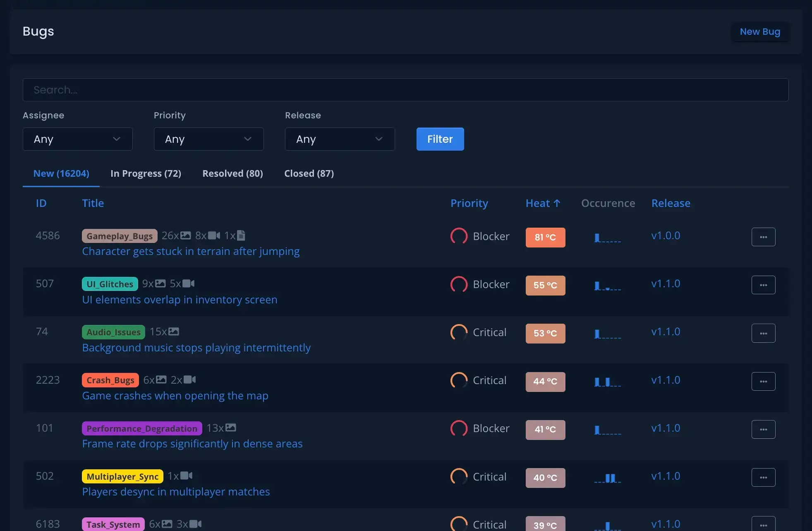The width and height of the screenshot is (812, 531).
Task: Click the video icon on Multiplayer_Sync bug 502
Action: [x=187, y=476]
